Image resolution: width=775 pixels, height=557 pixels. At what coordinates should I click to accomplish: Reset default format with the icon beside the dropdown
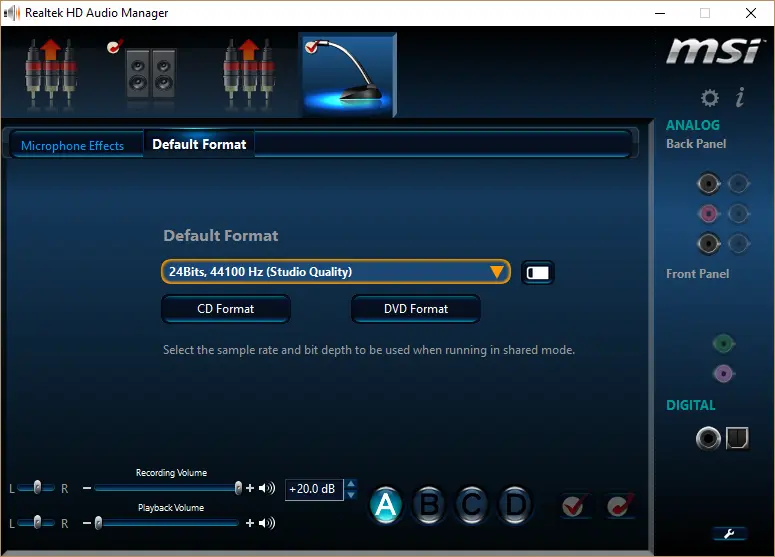tap(538, 273)
